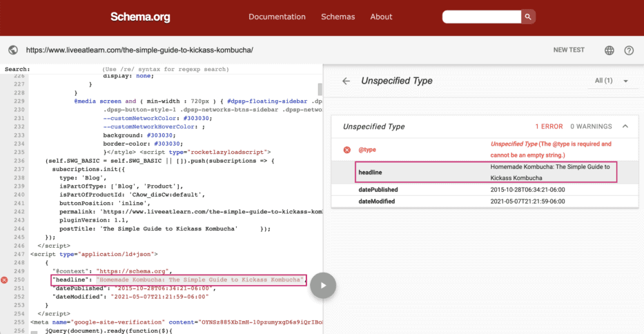644x334 pixels.
Task: Open the Schemas menu item
Action: coord(338,17)
